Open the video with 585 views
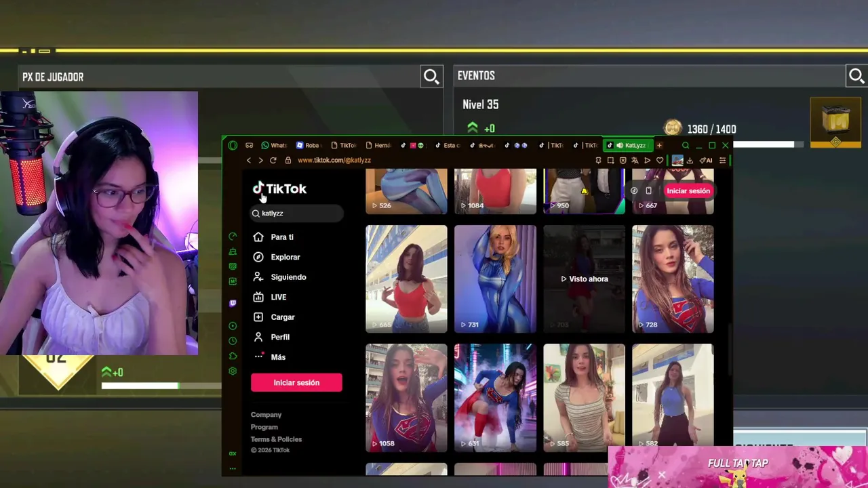The width and height of the screenshot is (868, 488). click(x=584, y=397)
